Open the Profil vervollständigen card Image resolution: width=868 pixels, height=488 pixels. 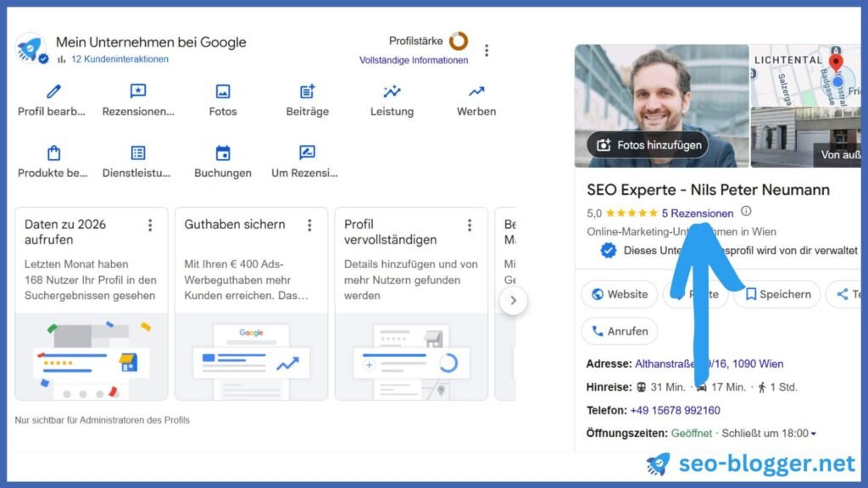411,304
